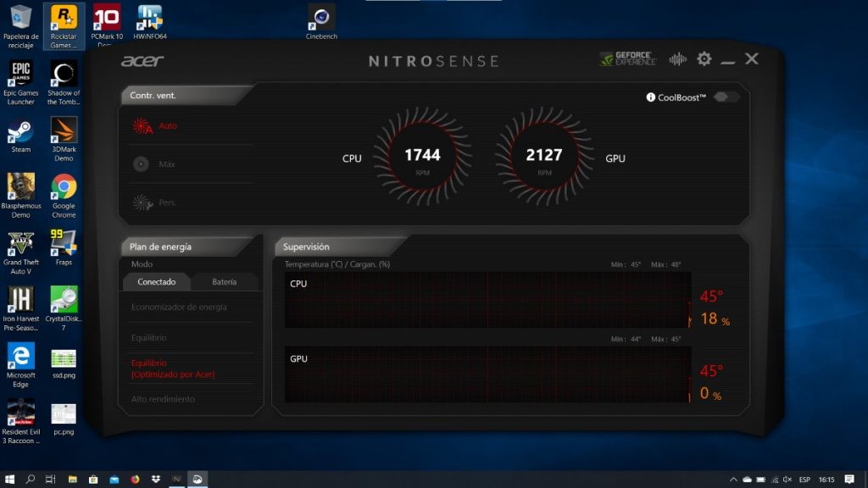Click the muted volume tray icon
This screenshot has width=868, height=488.
[x=787, y=480]
